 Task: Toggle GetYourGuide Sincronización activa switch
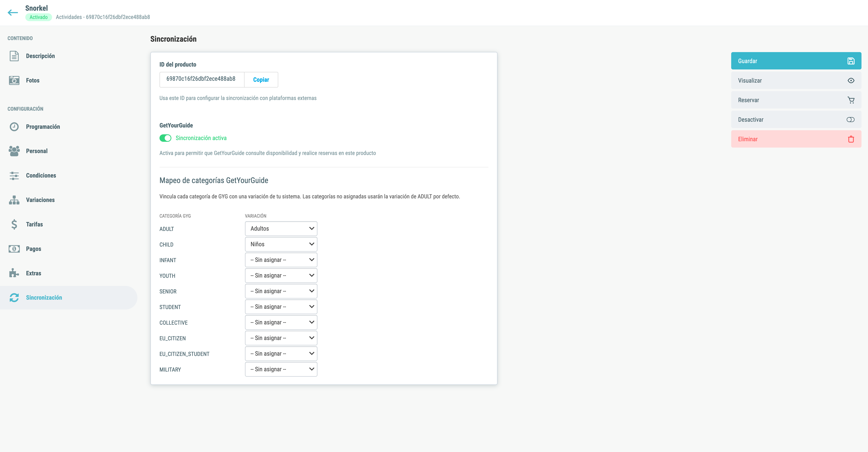[165, 138]
